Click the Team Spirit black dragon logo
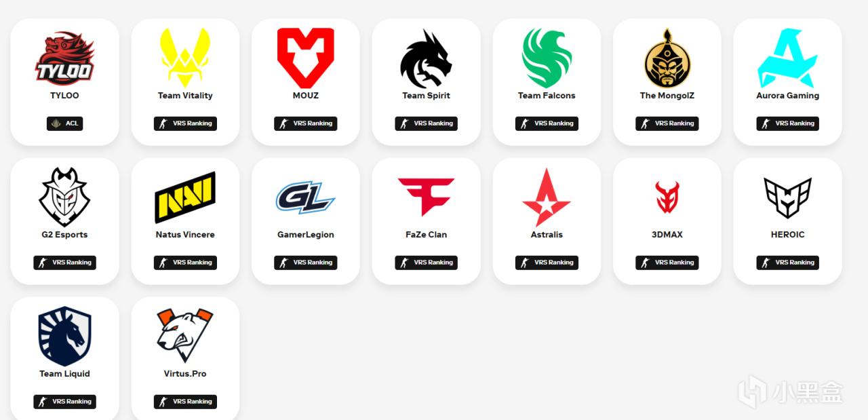The width and height of the screenshot is (868, 420). (x=426, y=58)
